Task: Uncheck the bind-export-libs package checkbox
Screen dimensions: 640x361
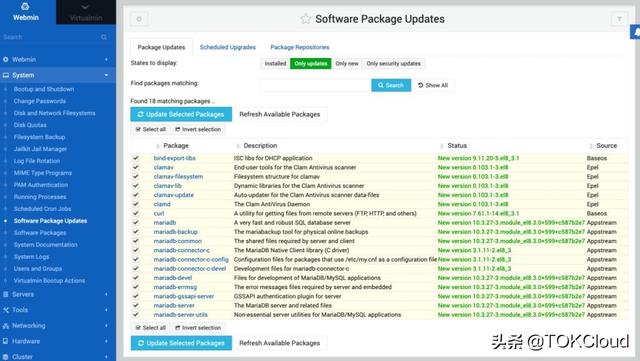Action: (x=136, y=158)
